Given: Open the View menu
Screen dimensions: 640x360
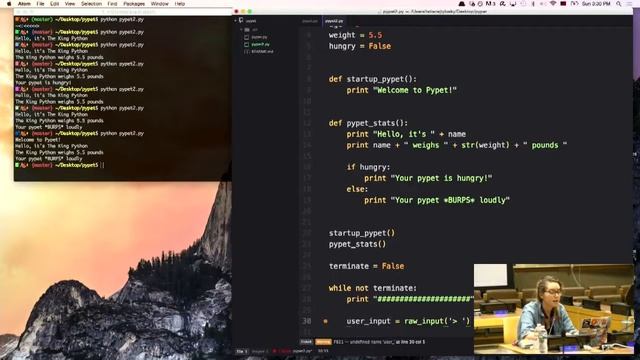Looking at the screenshot, I should (70, 4).
